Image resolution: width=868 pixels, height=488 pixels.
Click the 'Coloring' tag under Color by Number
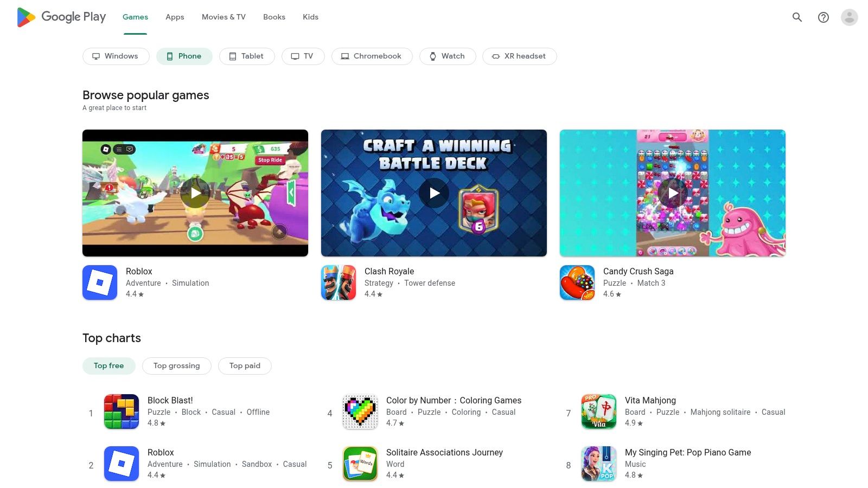point(466,412)
